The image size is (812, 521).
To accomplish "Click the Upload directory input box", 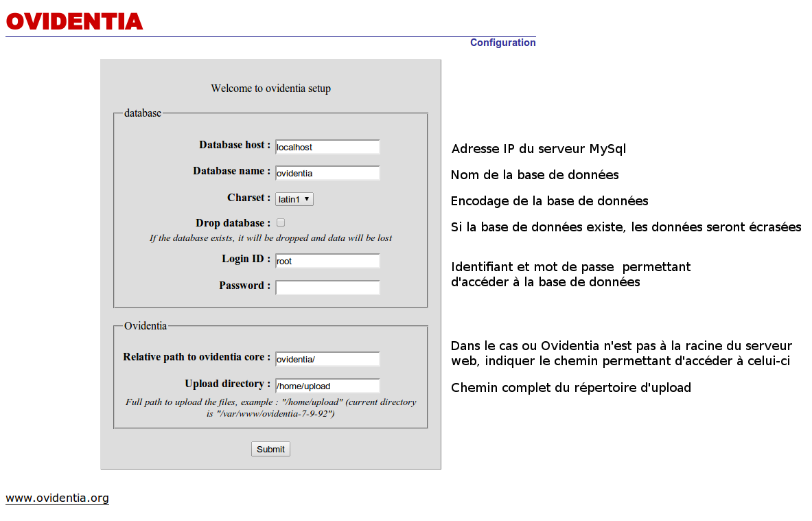I will point(327,386).
